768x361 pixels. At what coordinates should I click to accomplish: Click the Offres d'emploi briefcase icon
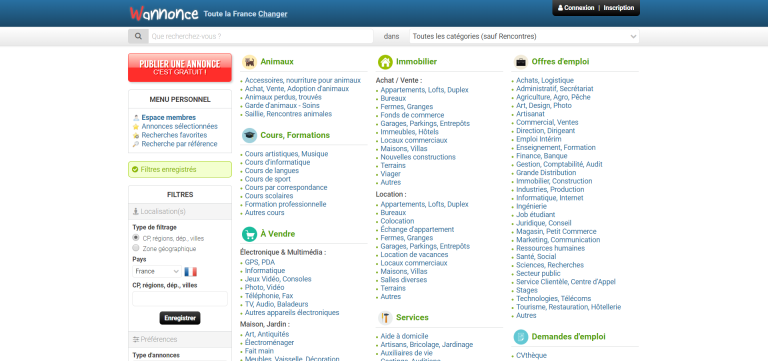point(521,62)
